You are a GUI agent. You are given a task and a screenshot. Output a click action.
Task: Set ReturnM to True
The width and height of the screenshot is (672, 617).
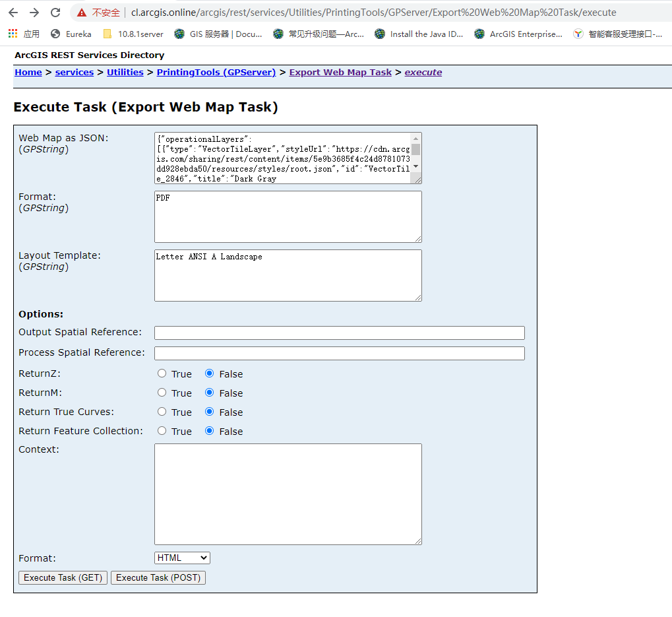162,393
